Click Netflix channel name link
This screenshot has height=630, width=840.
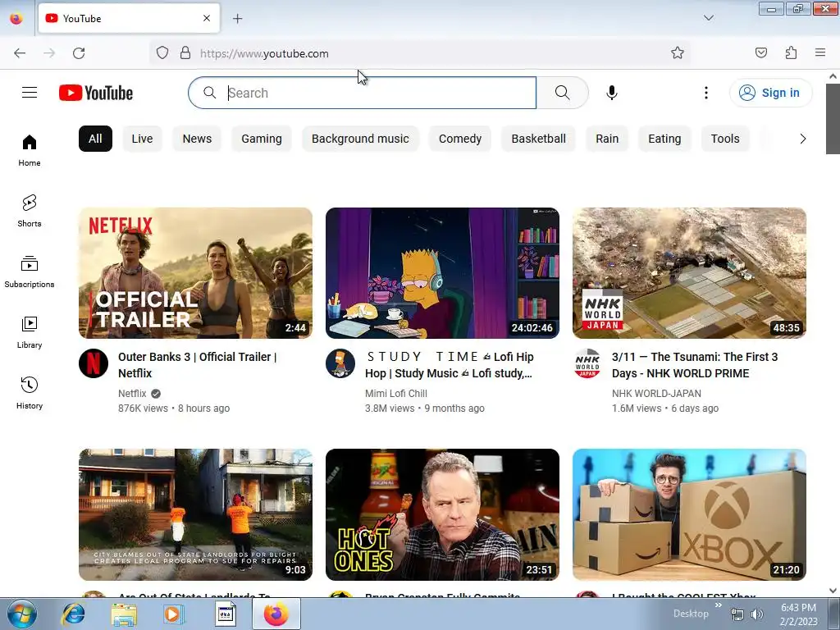pos(132,393)
